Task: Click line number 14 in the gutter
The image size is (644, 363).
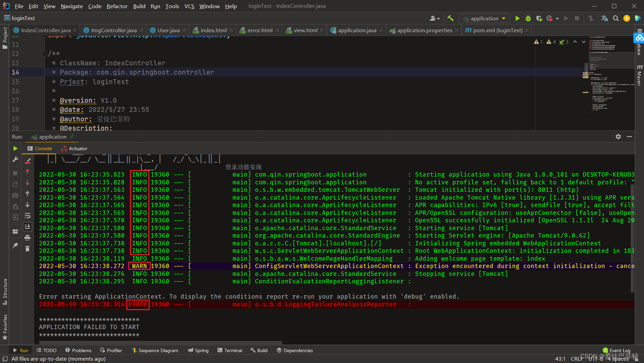Action: click(x=15, y=72)
